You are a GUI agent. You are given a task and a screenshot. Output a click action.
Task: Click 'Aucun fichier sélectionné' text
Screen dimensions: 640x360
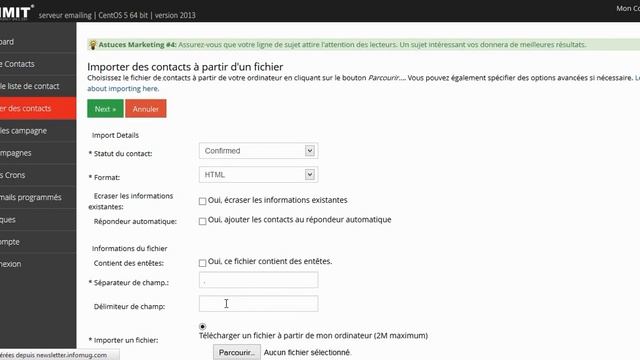pyautogui.click(x=307, y=352)
